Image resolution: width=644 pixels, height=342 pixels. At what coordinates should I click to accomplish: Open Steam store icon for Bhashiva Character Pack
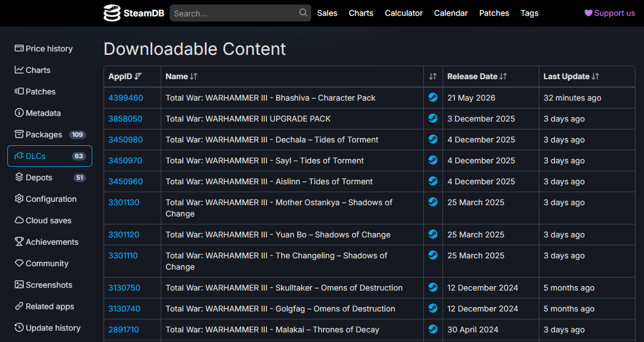click(x=433, y=98)
